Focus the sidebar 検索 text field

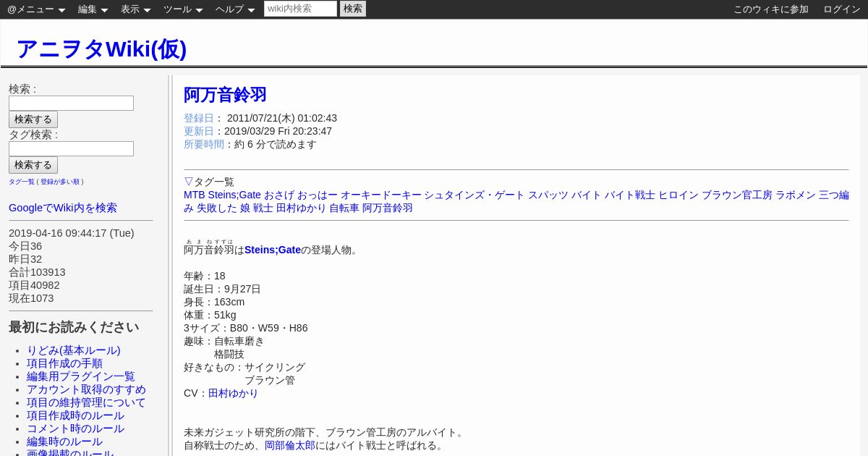point(71,103)
